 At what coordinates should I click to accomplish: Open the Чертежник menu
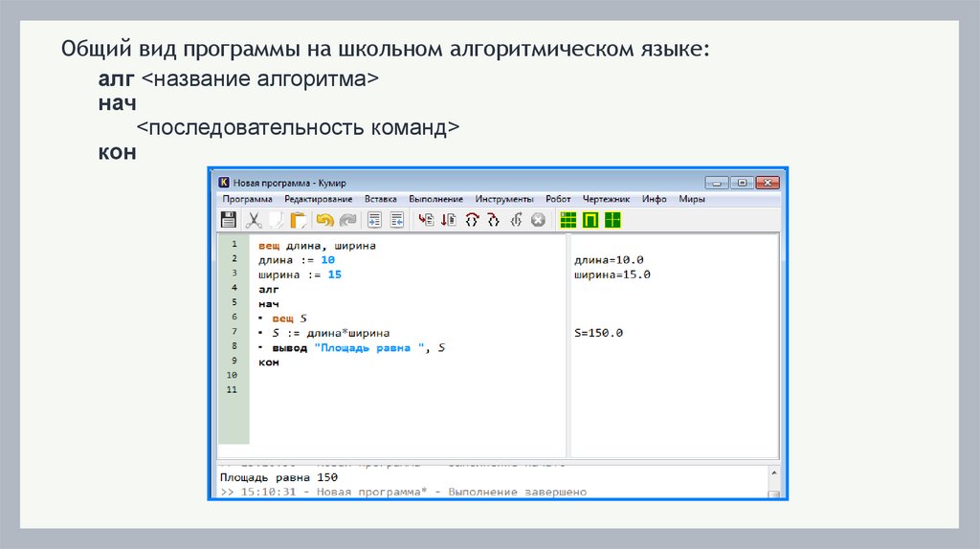click(606, 199)
